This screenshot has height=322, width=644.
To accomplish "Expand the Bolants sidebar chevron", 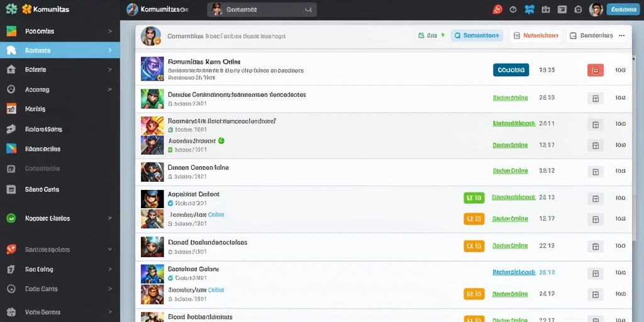I will pos(109,70).
